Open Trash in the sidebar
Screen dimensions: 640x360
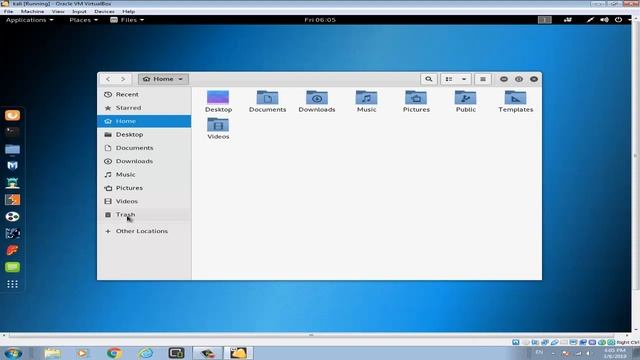pyautogui.click(x=144, y=214)
